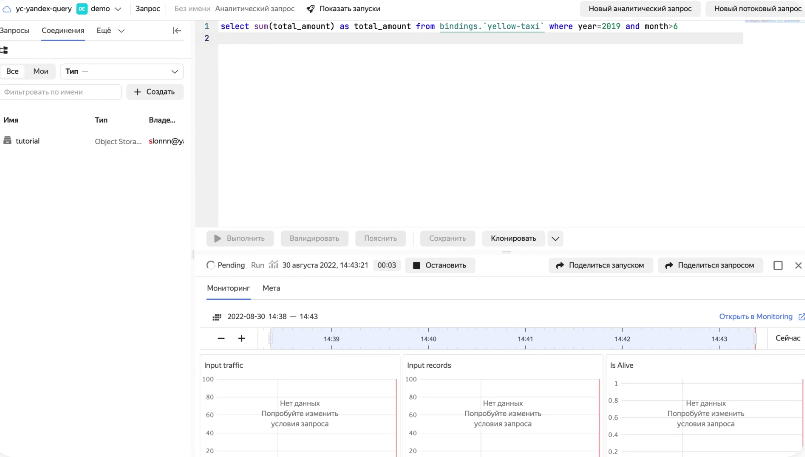Screen dimensions: 805x457
Task: Select the Мои filter toggle
Action: point(40,72)
